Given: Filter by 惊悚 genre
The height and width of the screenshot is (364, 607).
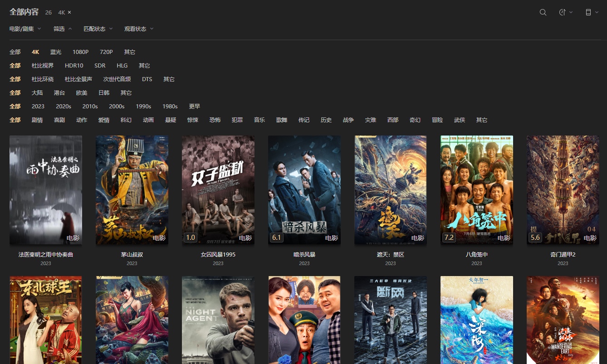Looking at the screenshot, I should pos(193,120).
